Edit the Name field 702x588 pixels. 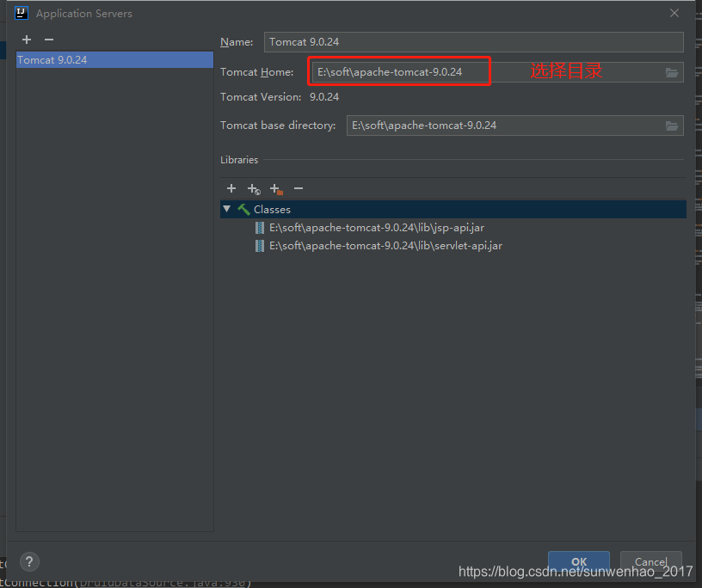coord(474,42)
